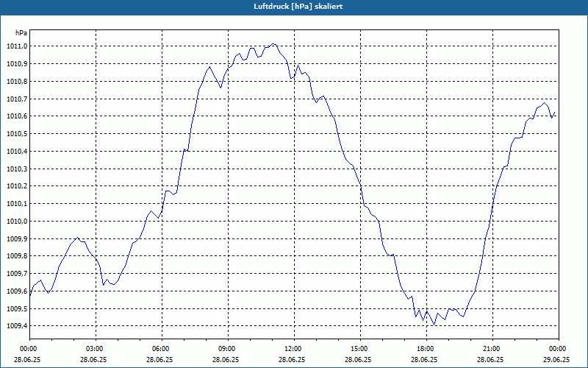Viewport: 588px width, 368px height.
Task: Click the 28.06.25 date beneath 18:00
Action: click(x=425, y=359)
